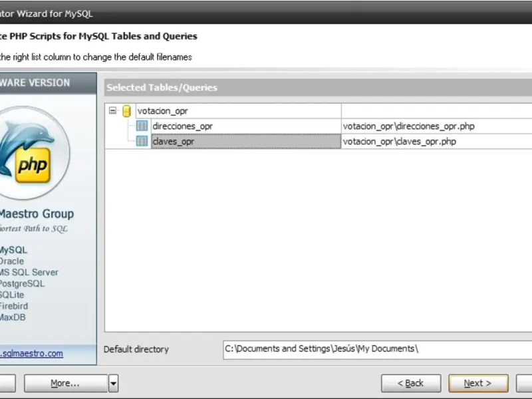Click the SQLite product label
The width and height of the screenshot is (532, 399).
12,295
